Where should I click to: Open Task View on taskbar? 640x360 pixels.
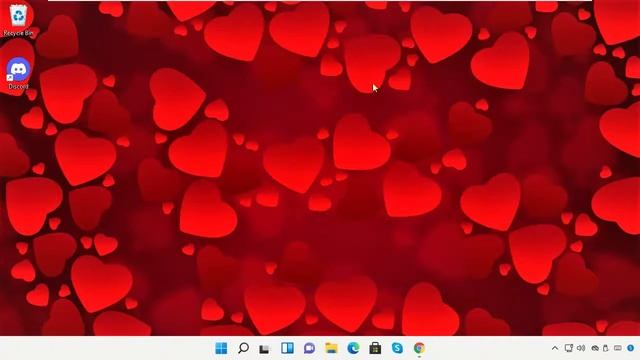point(265,349)
